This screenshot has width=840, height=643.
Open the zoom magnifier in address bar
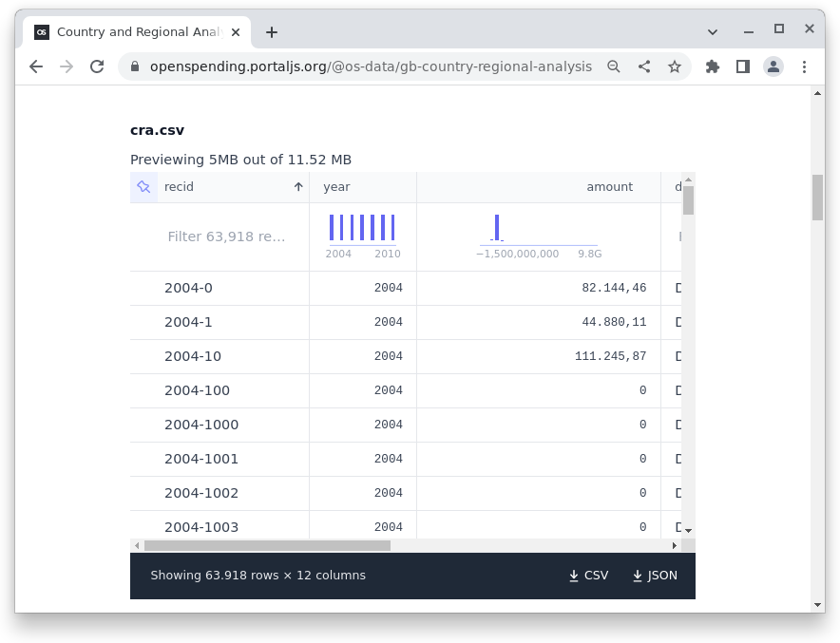614,66
